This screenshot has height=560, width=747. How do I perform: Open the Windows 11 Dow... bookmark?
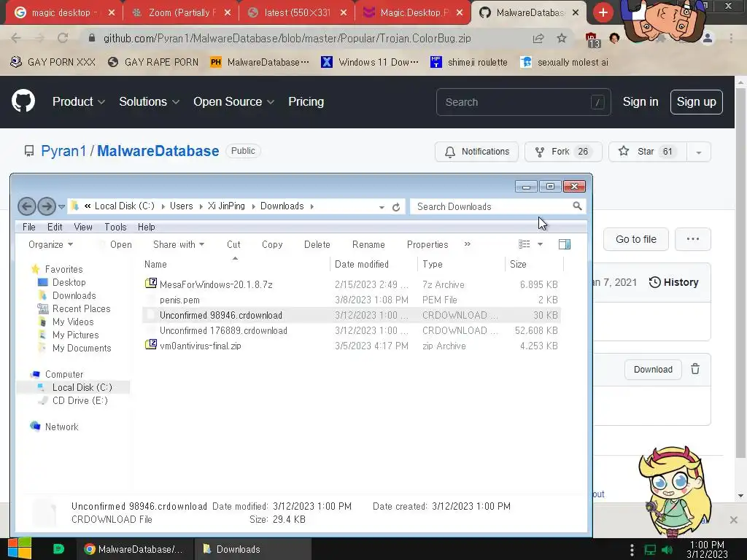(370, 62)
